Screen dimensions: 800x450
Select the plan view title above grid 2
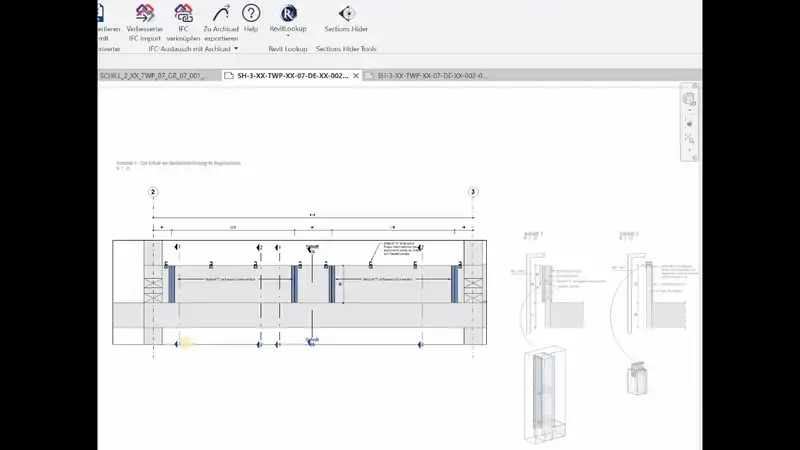pyautogui.click(x=179, y=163)
